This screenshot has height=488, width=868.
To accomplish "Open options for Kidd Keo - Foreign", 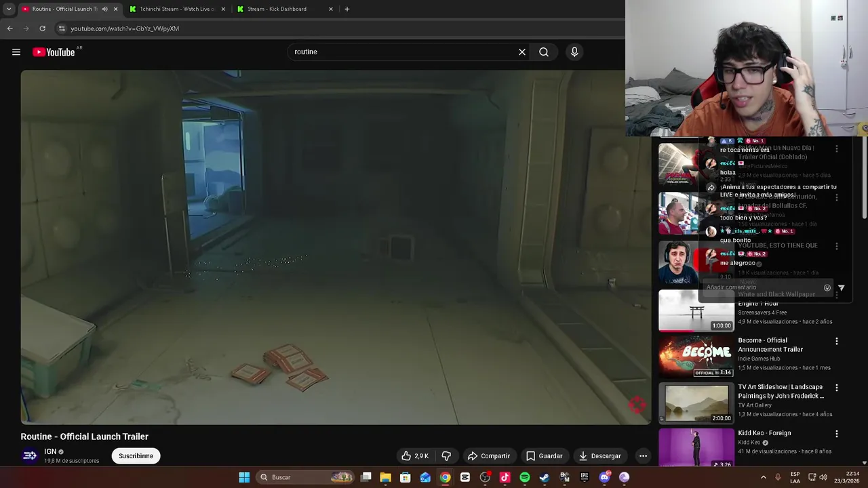I will (x=836, y=434).
